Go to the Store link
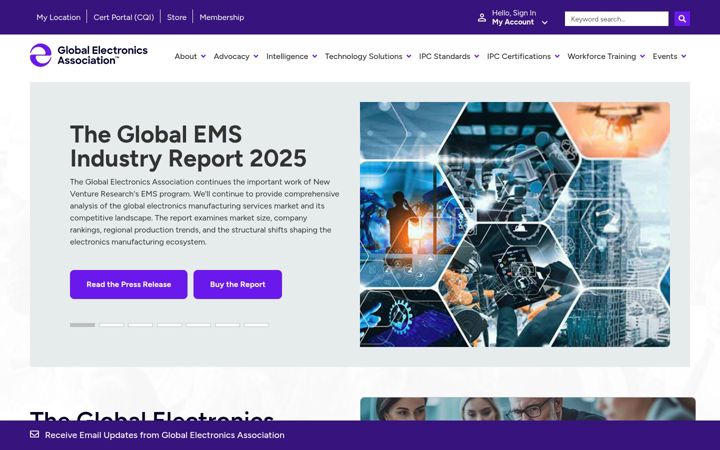The height and width of the screenshot is (450, 720). pos(177,17)
